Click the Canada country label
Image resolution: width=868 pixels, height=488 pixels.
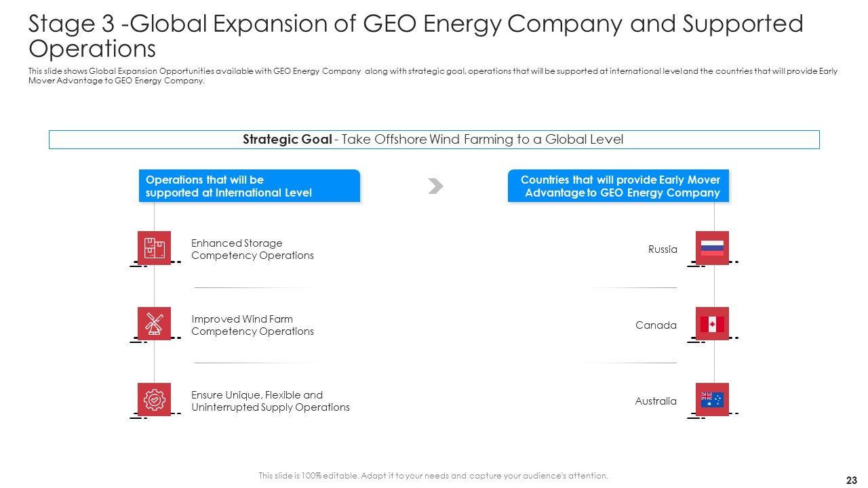coord(656,325)
